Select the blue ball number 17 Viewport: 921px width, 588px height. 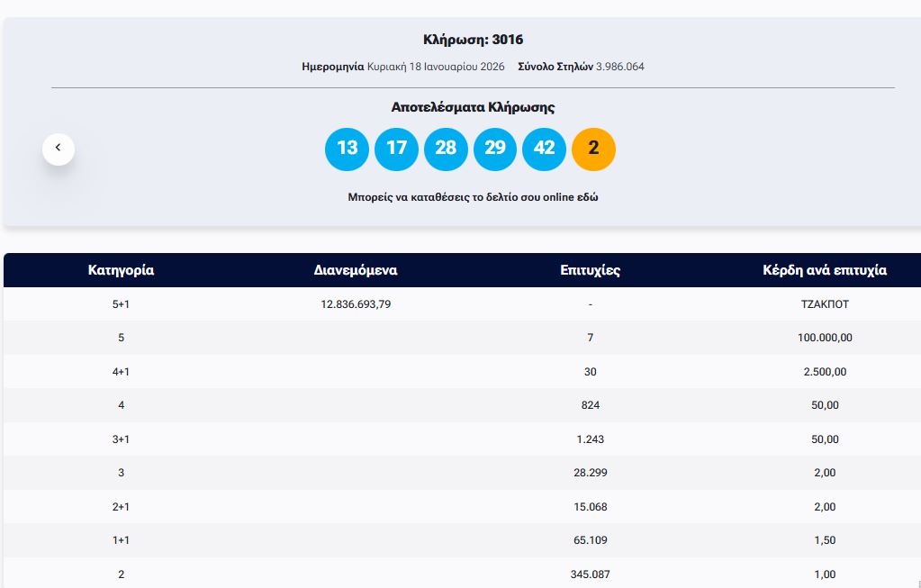pos(396,149)
